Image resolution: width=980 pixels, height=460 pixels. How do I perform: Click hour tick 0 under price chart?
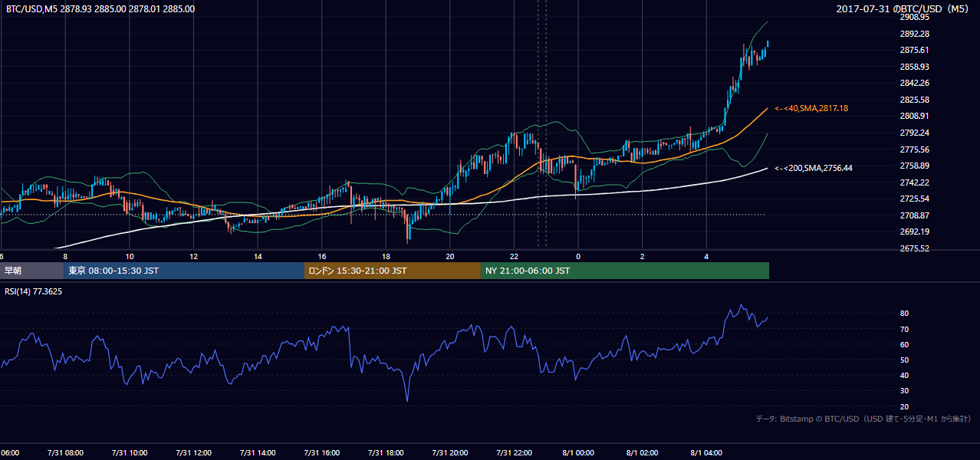[x=578, y=256]
